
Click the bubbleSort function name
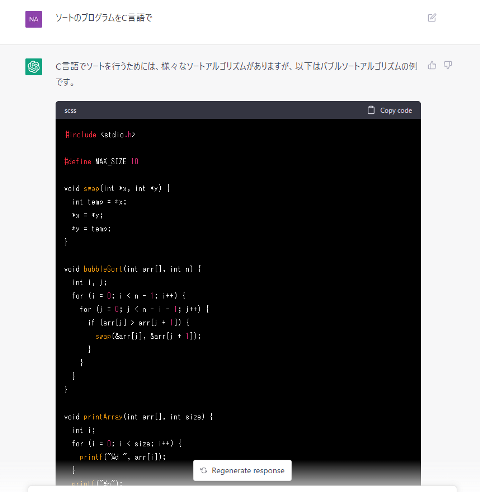tap(103, 269)
